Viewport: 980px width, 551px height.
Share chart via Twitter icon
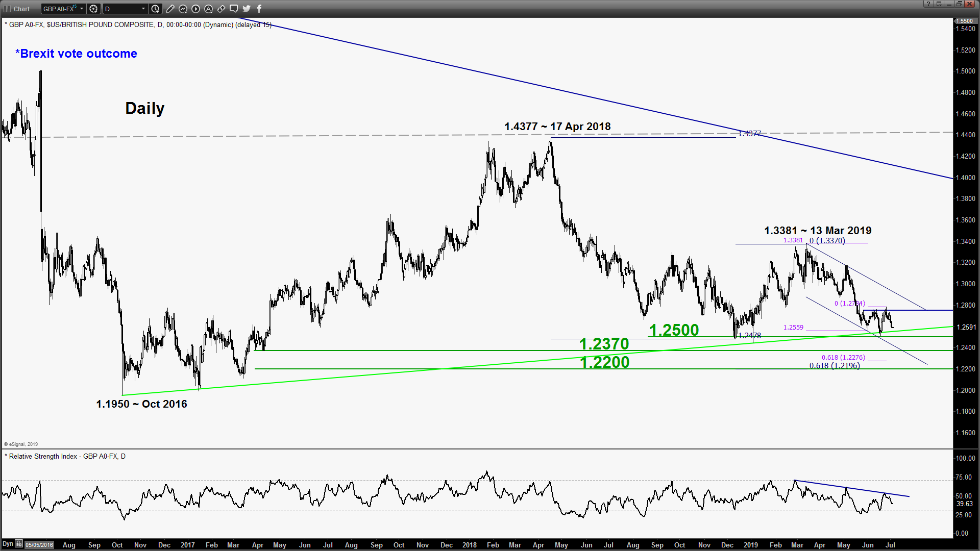coord(247,9)
